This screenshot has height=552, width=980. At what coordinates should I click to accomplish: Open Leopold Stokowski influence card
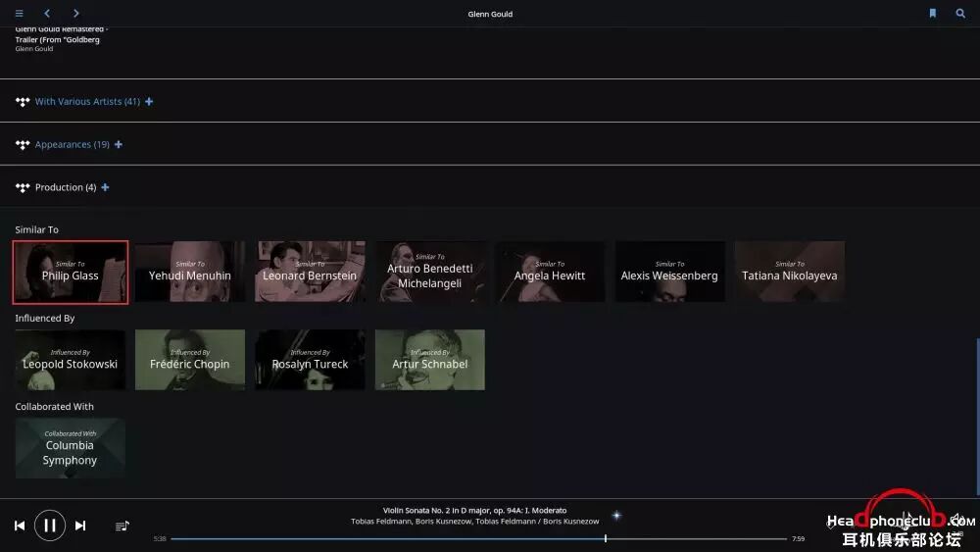click(70, 360)
